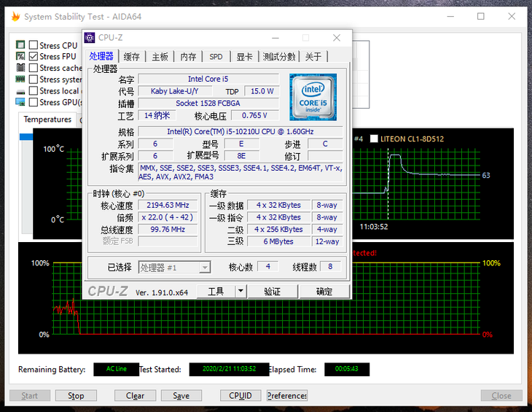
Task: Toggle the LITEON CL1-8D512 graph checkbox
Action: coord(374,139)
